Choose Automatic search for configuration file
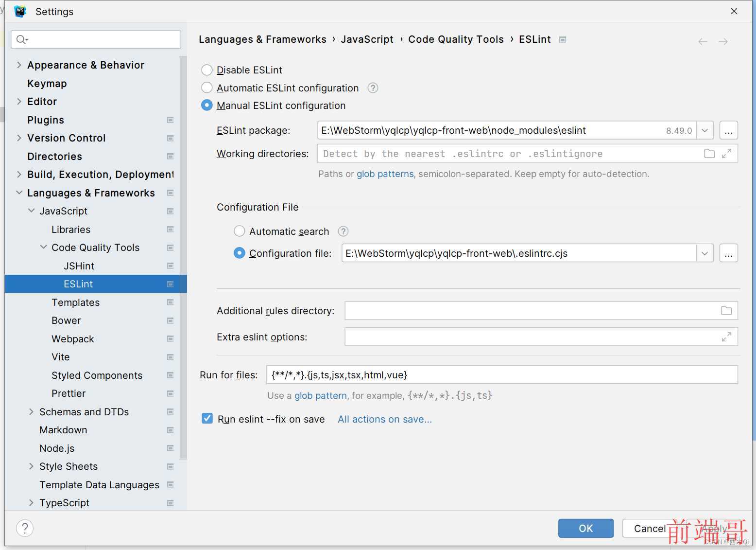Image resolution: width=756 pixels, height=550 pixels. 240,231
